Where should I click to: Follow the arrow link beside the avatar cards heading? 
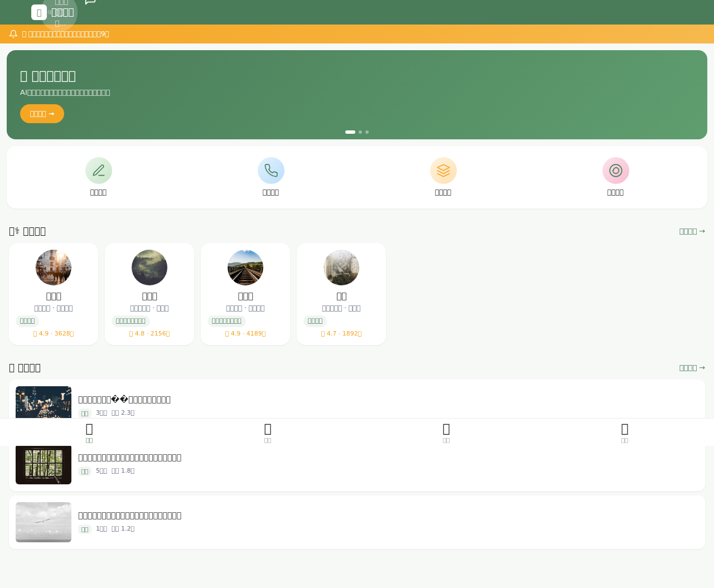click(x=692, y=231)
